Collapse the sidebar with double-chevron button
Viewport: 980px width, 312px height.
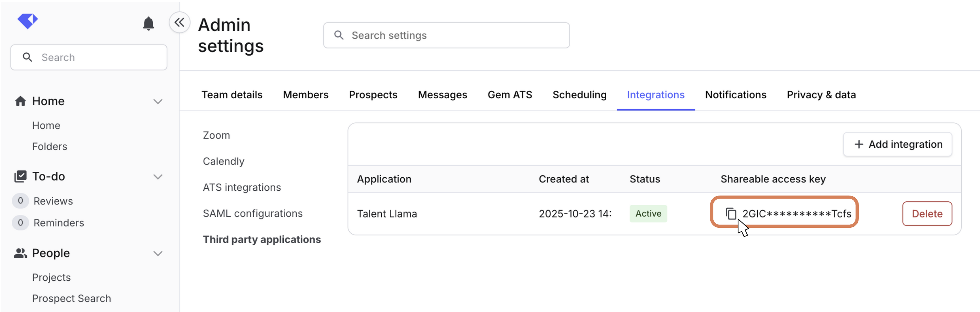(179, 22)
